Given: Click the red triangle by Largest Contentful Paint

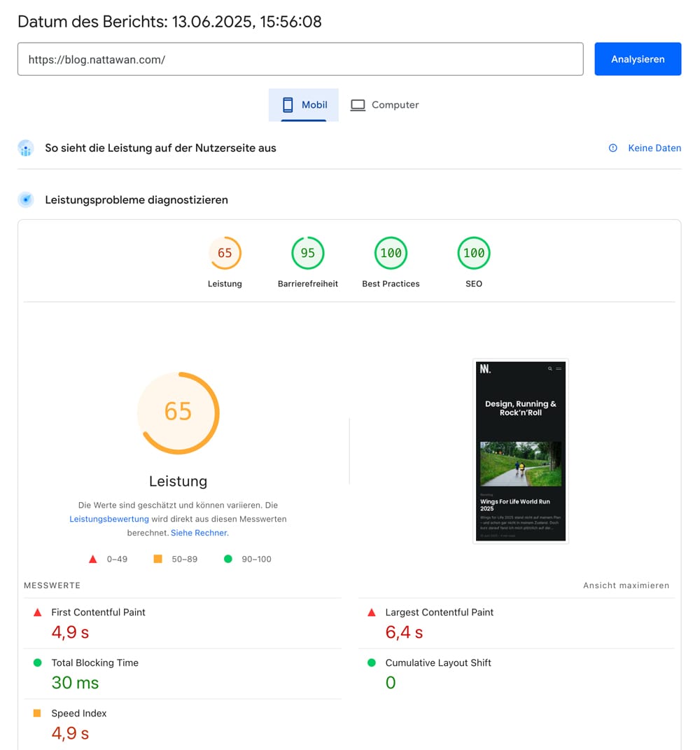Looking at the screenshot, I should point(372,612).
